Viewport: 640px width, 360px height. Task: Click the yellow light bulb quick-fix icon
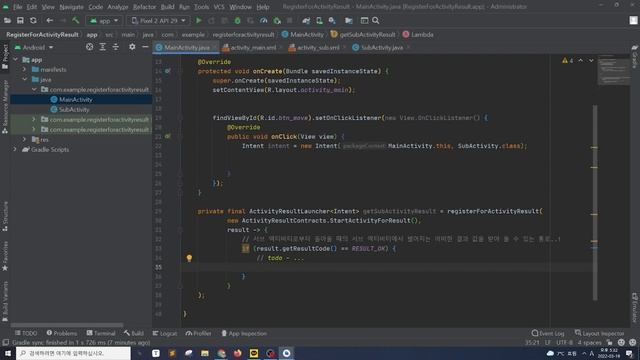pos(189,258)
